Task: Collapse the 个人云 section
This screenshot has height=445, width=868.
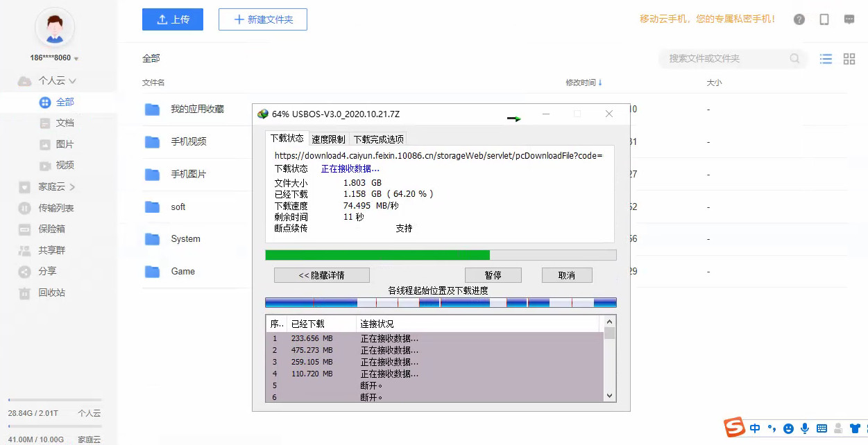Action: [x=73, y=81]
